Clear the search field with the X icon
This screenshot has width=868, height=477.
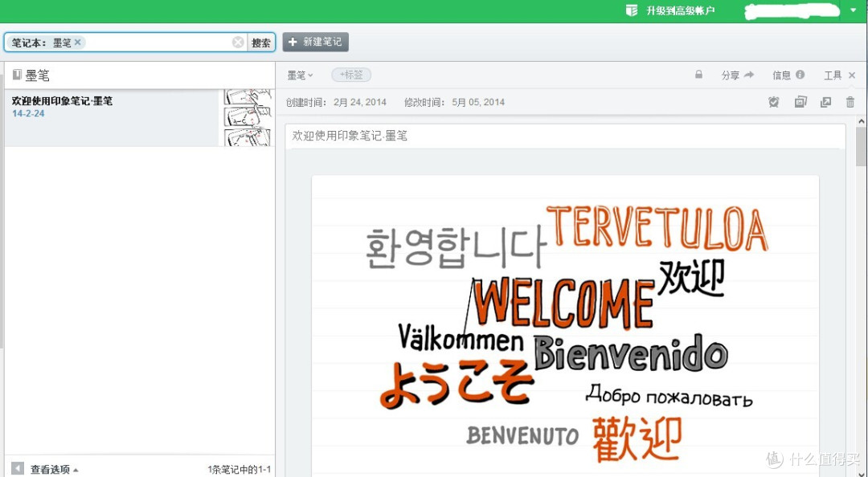click(x=238, y=42)
